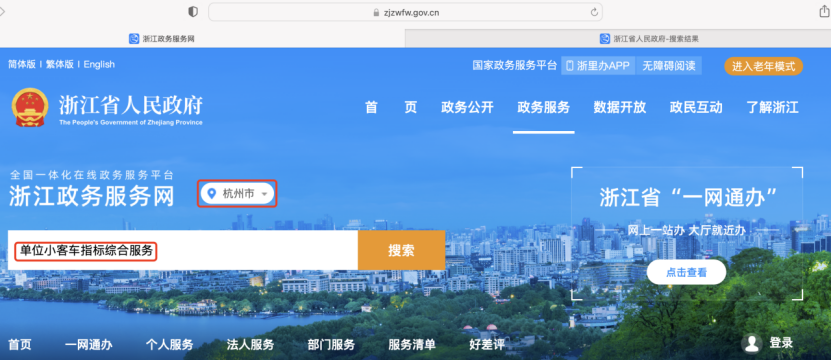Screen dimensions: 831x361
Task: Open the 数据开放 navigation item
Action: tap(620, 107)
